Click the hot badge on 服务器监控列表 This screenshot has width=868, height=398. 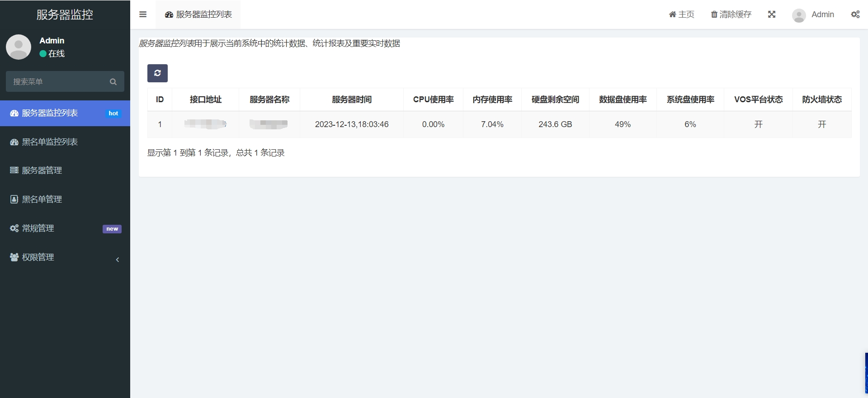(113, 114)
